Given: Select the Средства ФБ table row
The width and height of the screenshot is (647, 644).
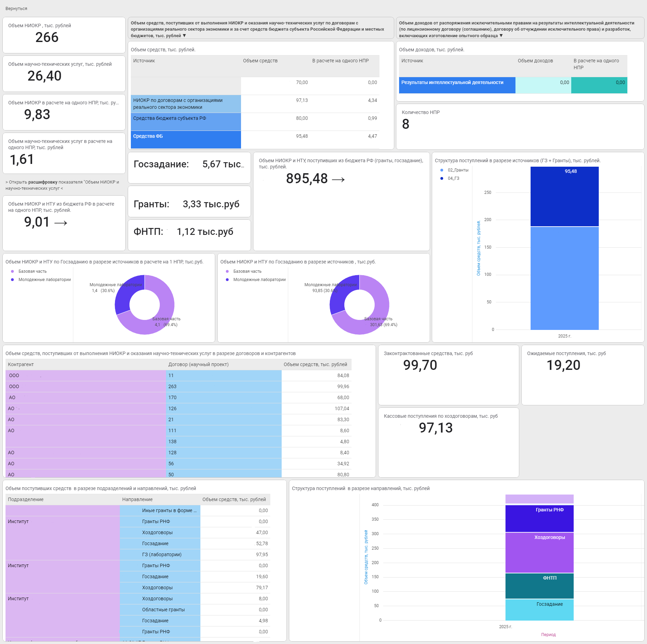Looking at the screenshot, I should coord(186,139).
